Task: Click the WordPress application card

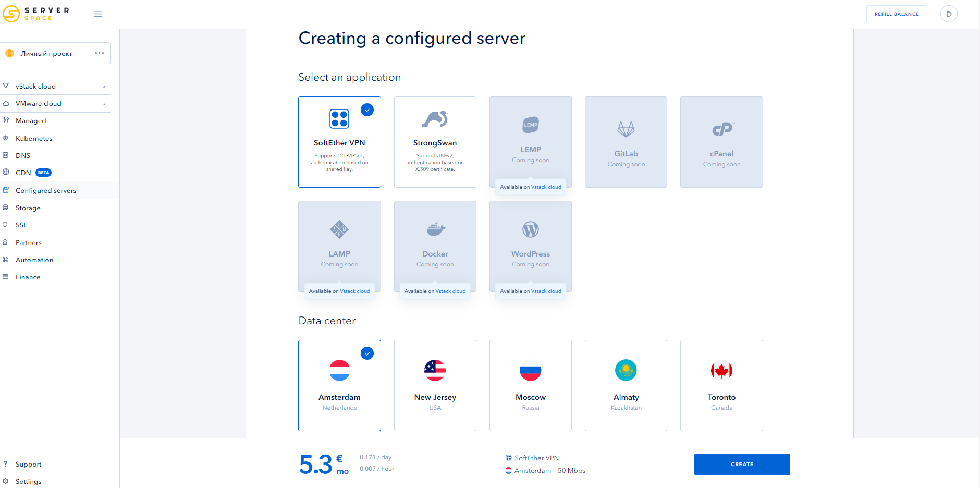Action: (531, 246)
